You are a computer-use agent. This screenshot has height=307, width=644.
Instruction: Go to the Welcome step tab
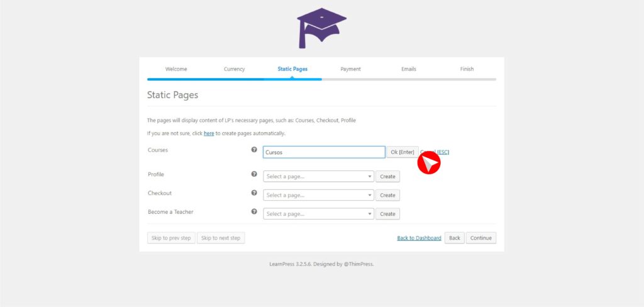(176, 69)
